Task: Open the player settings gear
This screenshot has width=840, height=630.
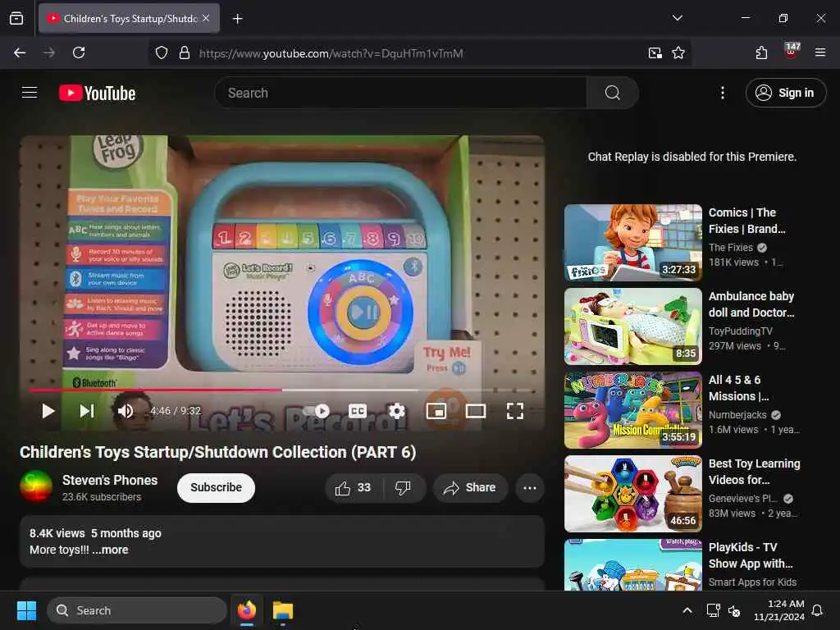Action: pyautogui.click(x=396, y=411)
